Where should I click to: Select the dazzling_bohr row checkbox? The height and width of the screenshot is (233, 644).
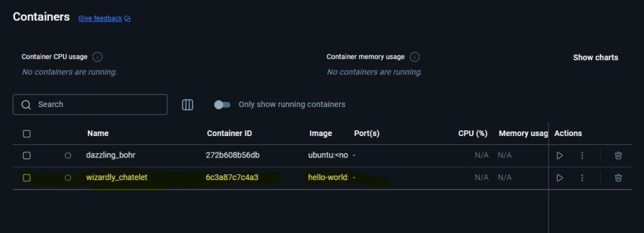(26, 156)
